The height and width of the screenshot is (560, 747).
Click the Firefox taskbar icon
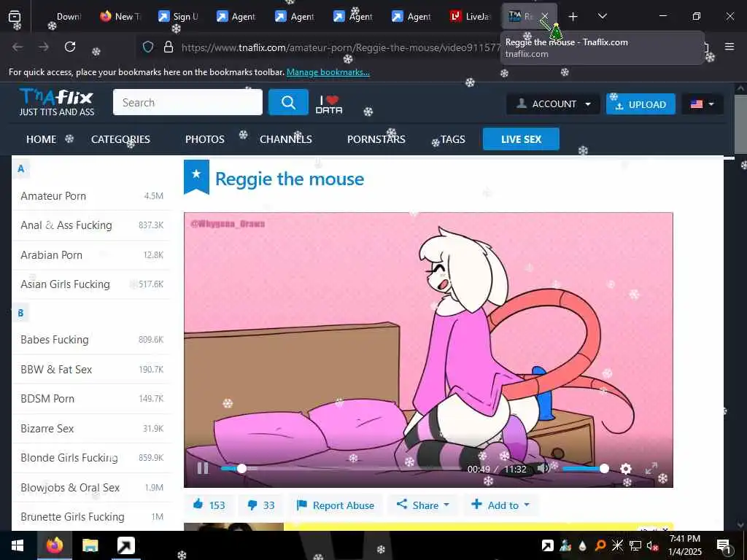point(54,545)
